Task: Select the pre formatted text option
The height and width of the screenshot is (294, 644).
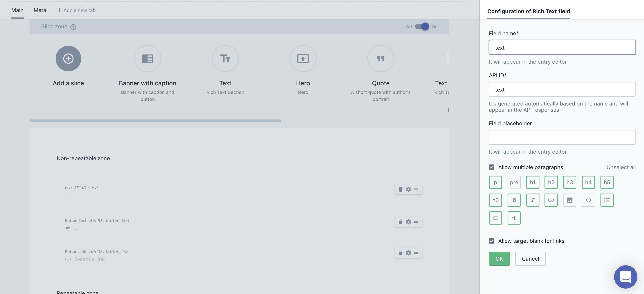Action: [x=514, y=182]
